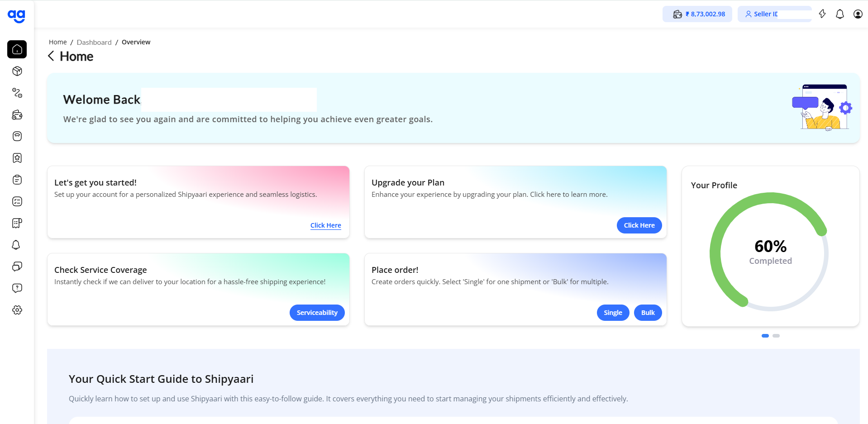This screenshot has height=424, width=868.
Task: Open the checklist icon in sidebar
Action: click(x=17, y=201)
